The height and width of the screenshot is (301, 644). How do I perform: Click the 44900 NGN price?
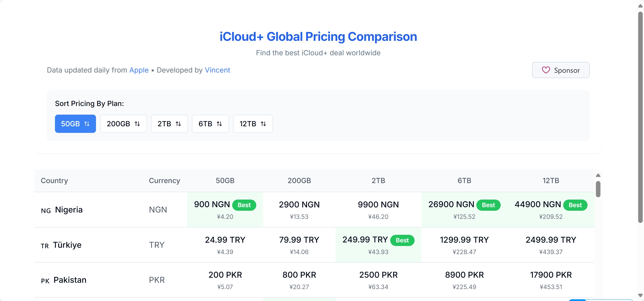538,204
